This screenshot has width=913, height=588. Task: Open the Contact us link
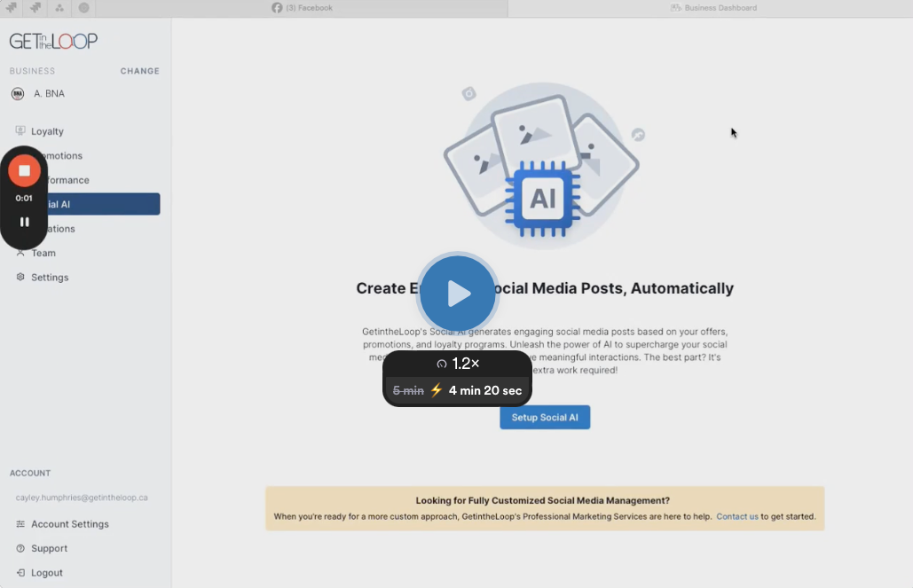[736, 516]
